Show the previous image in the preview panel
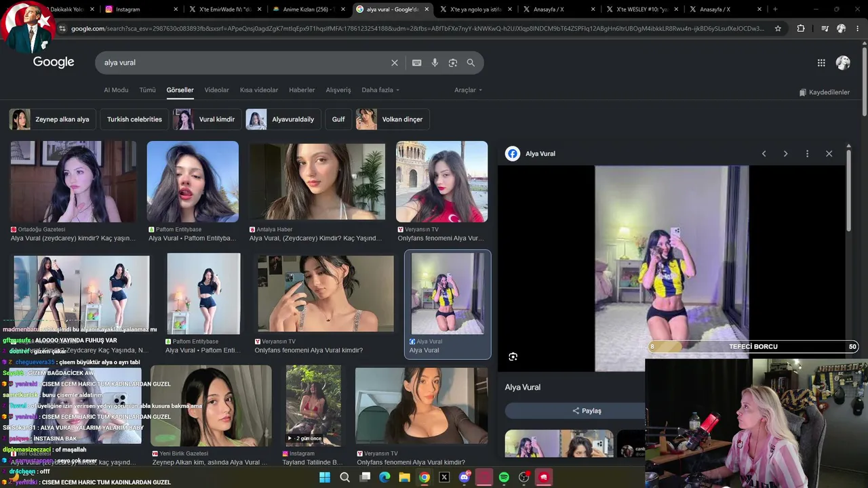Screen dimensions: 868x488 point(764,154)
